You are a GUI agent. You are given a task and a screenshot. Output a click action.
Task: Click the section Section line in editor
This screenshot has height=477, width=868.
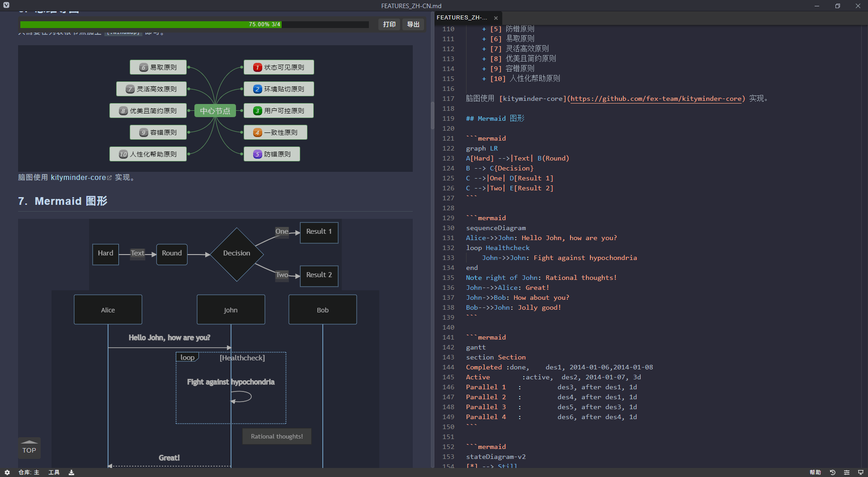click(496, 357)
